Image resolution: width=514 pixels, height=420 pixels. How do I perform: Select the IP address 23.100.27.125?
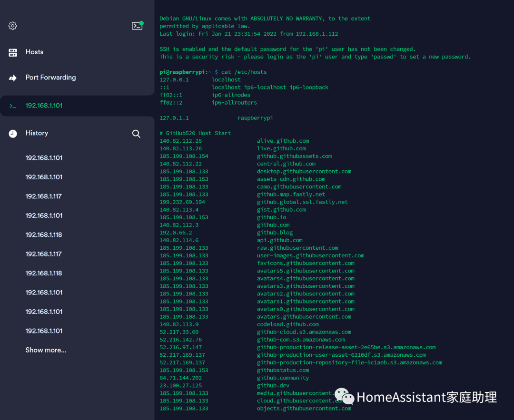coord(181,386)
